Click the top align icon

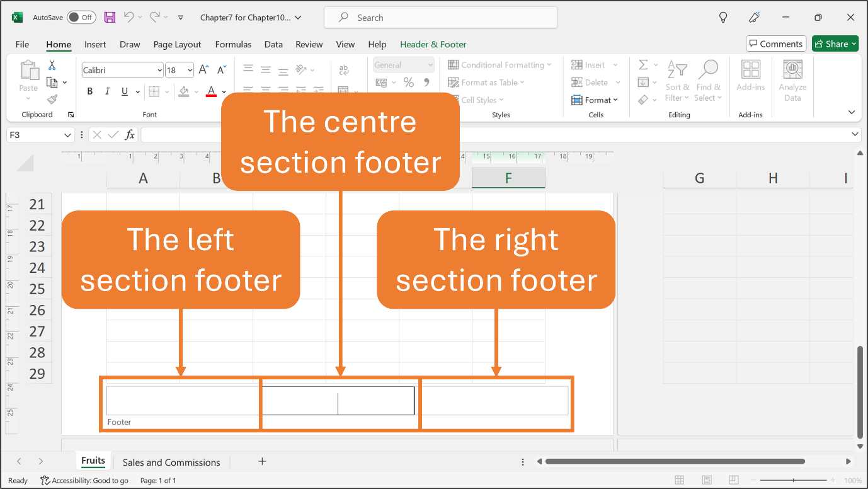click(x=248, y=69)
